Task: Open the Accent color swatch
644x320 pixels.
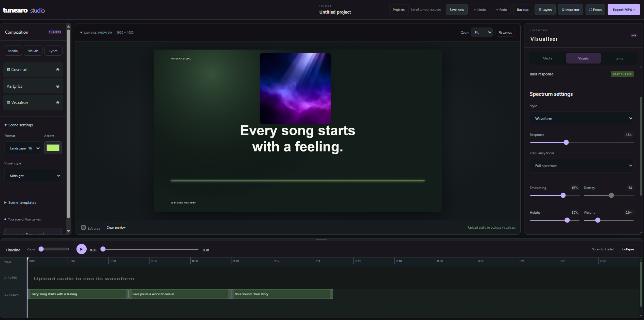Action: coord(53,148)
